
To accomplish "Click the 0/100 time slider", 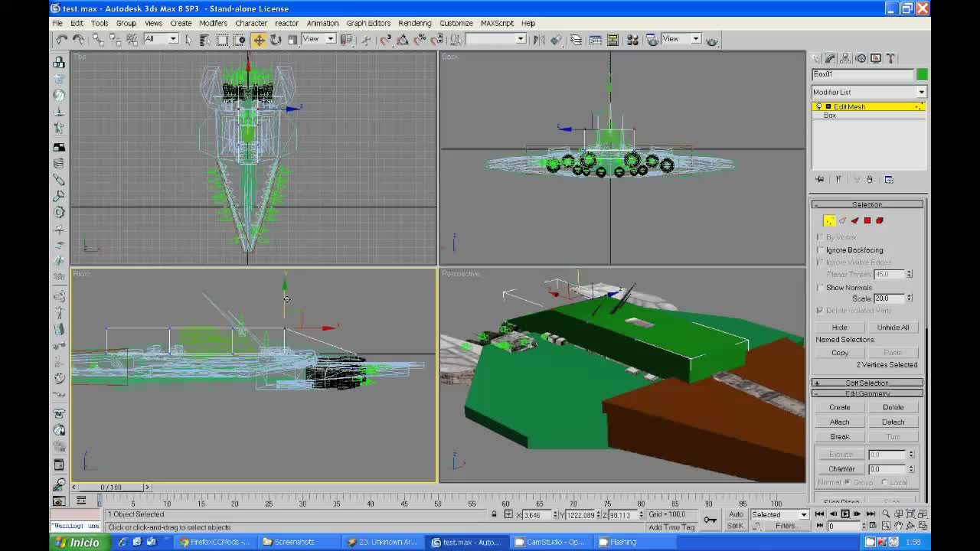I will pos(111,487).
